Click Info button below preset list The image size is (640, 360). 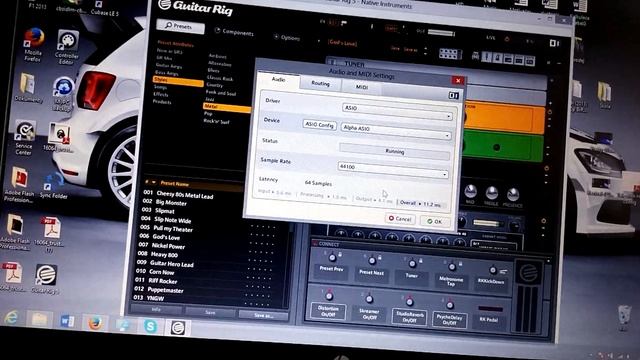(156, 310)
